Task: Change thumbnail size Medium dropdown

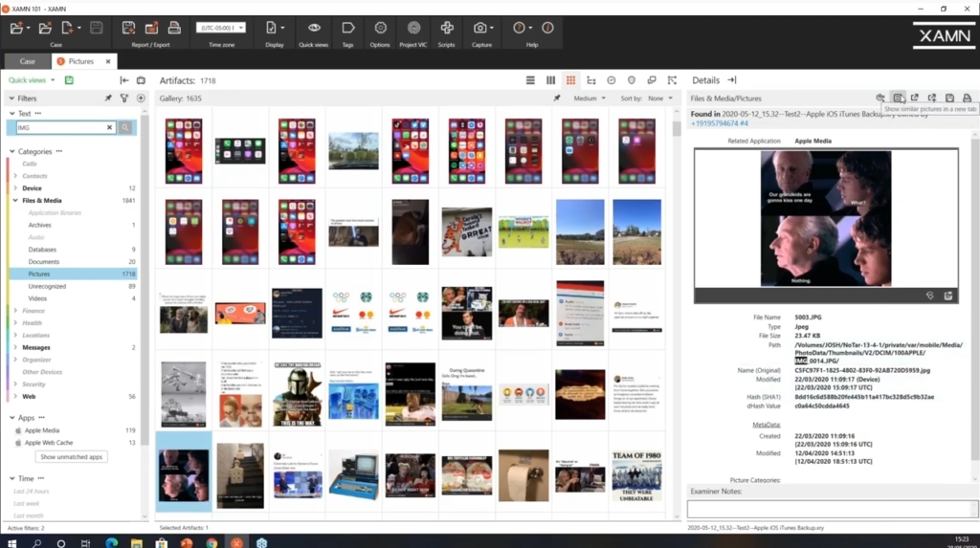Action: coord(590,99)
